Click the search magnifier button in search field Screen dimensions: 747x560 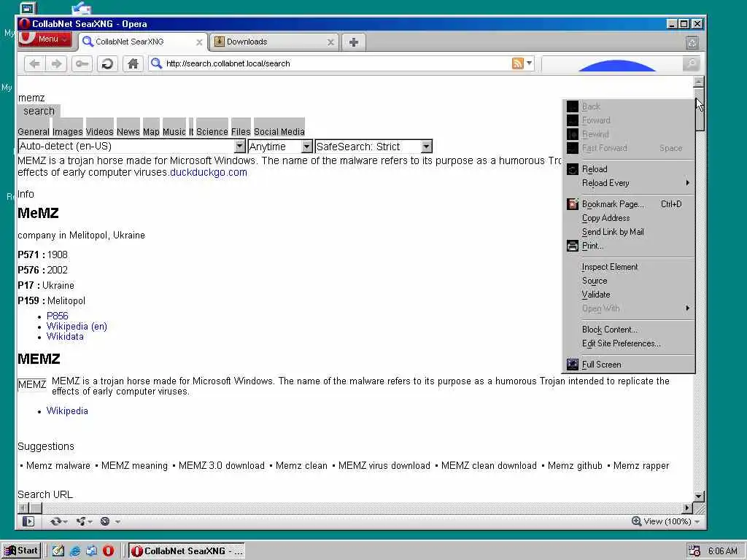point(691,63)
